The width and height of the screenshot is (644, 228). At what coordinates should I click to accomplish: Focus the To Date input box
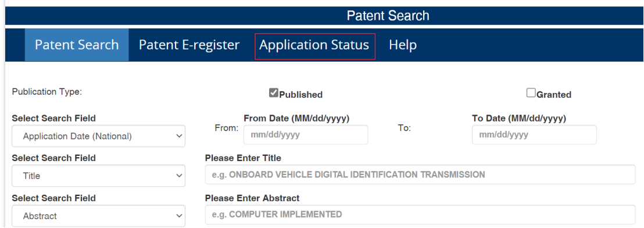[534, 135]
